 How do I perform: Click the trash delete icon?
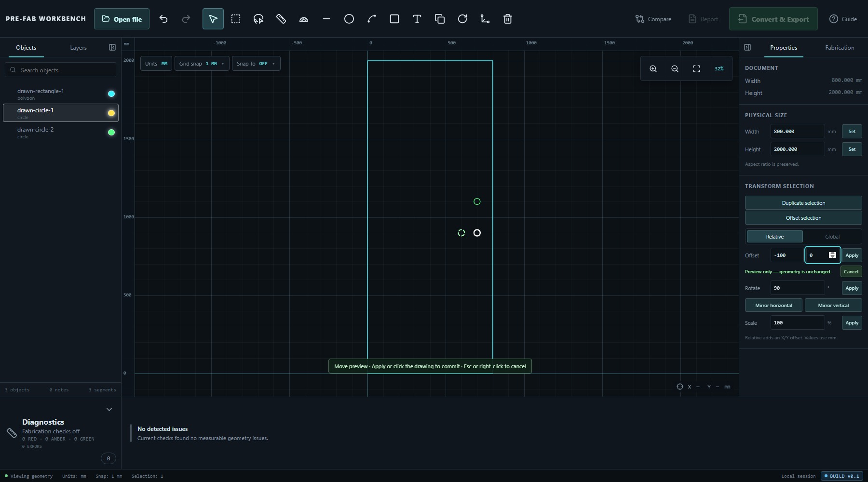508,19
